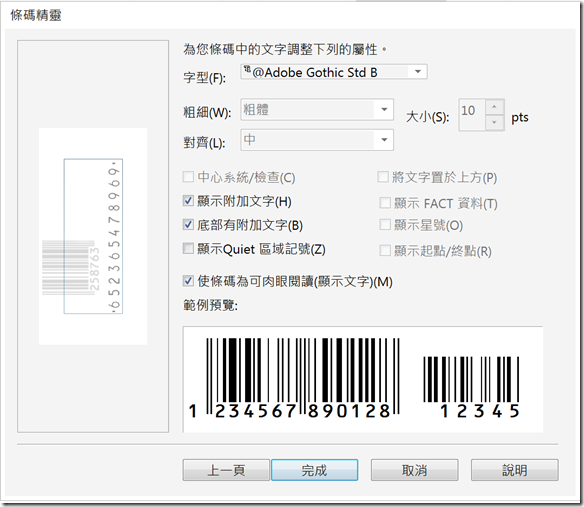584x507 pixels.
Task: Toggle 顯示 FACT 資料(T) checkbox
Action: pyautogui.click(x=385, y=203)
